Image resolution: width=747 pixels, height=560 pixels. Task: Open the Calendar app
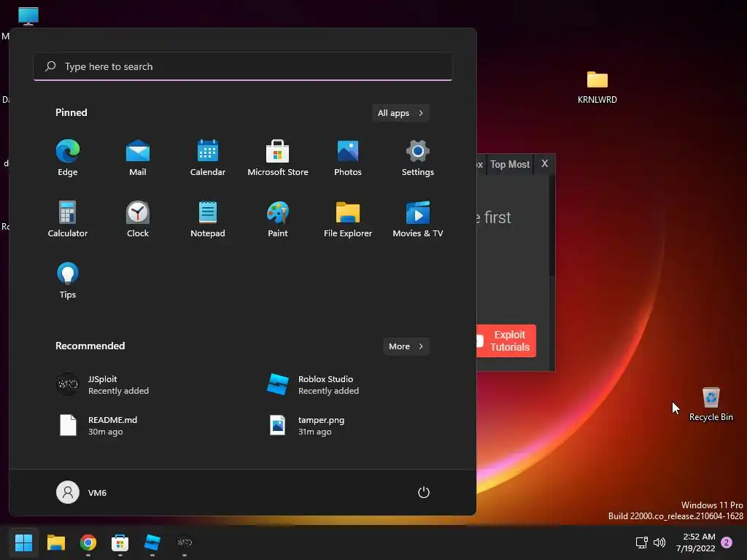click(208, 158)
